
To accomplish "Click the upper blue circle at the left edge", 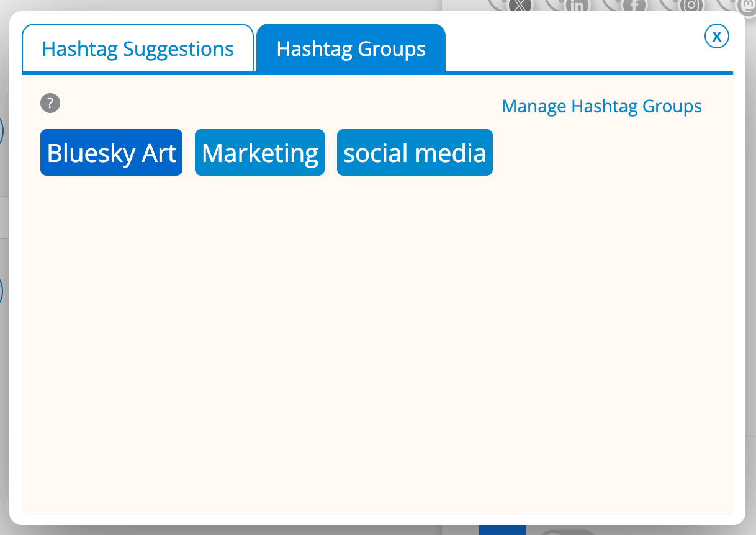I will (x=2, y=132).
